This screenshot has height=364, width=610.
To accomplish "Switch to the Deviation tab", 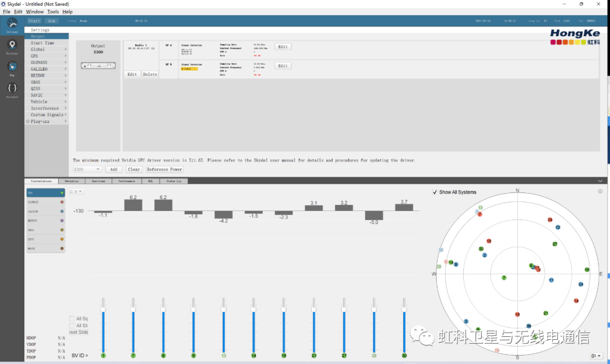I will coord(72,181).
